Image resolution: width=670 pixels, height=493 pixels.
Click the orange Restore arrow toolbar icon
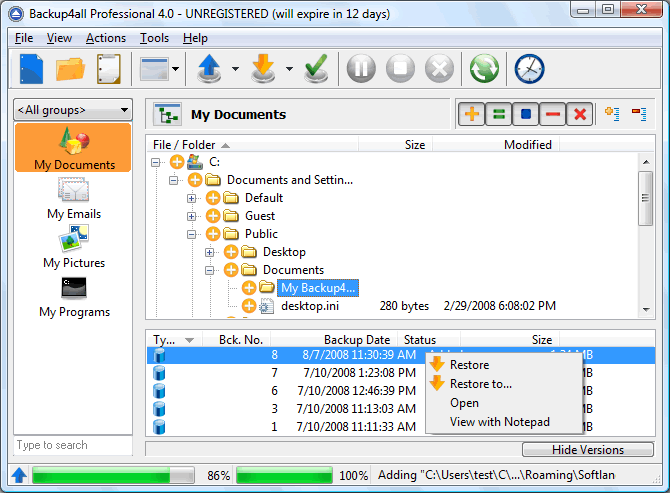pos(264,70)
